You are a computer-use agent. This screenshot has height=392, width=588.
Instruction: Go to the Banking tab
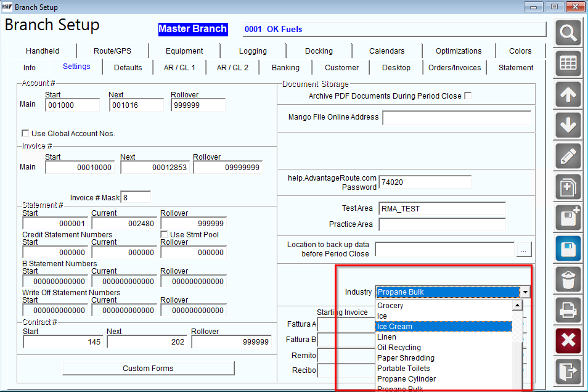coord(285,68)
